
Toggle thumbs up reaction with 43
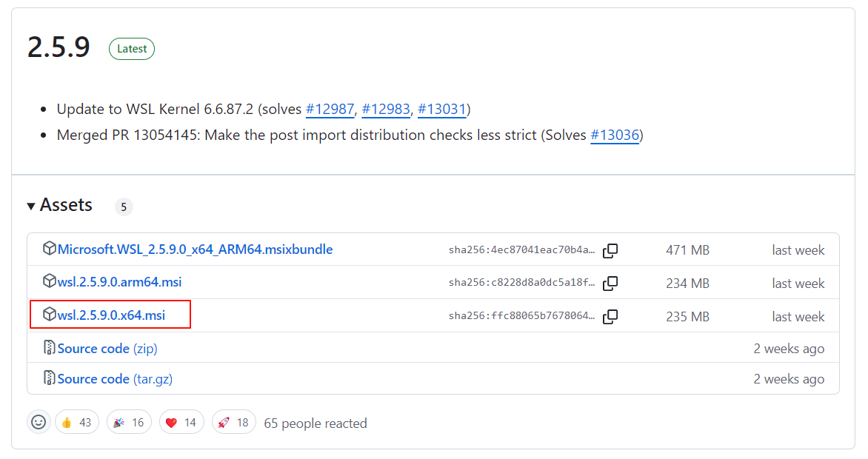pos(77,423)
